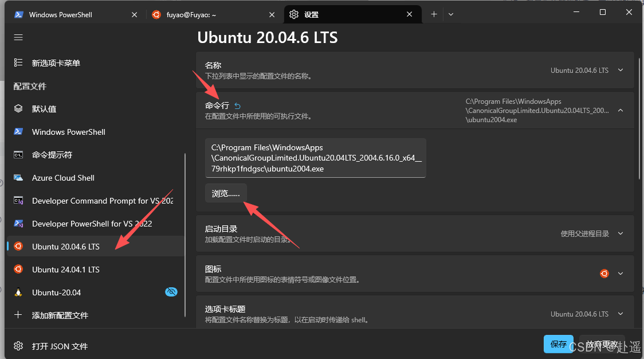Click the Ubuntu 20.04.6 LTS profile icon
Image resolution: width=644 pixels, height=359 pixels.
(18, 247)
